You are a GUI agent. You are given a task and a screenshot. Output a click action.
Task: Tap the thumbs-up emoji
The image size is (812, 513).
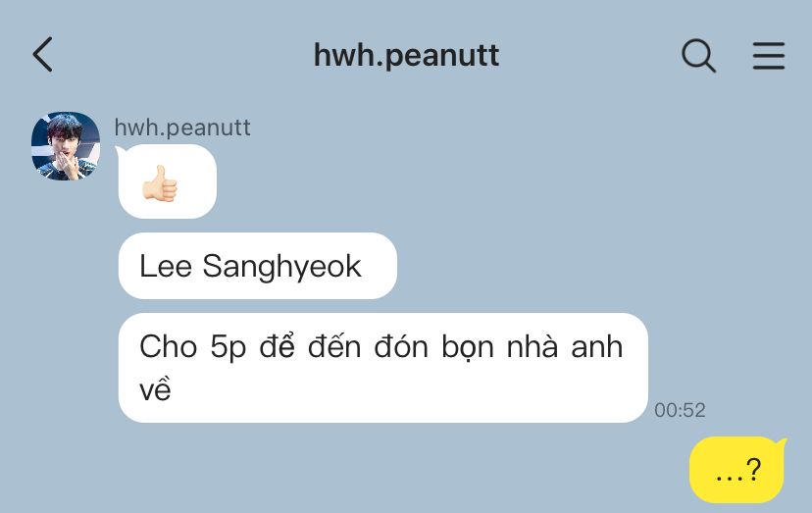click(160, 182)
